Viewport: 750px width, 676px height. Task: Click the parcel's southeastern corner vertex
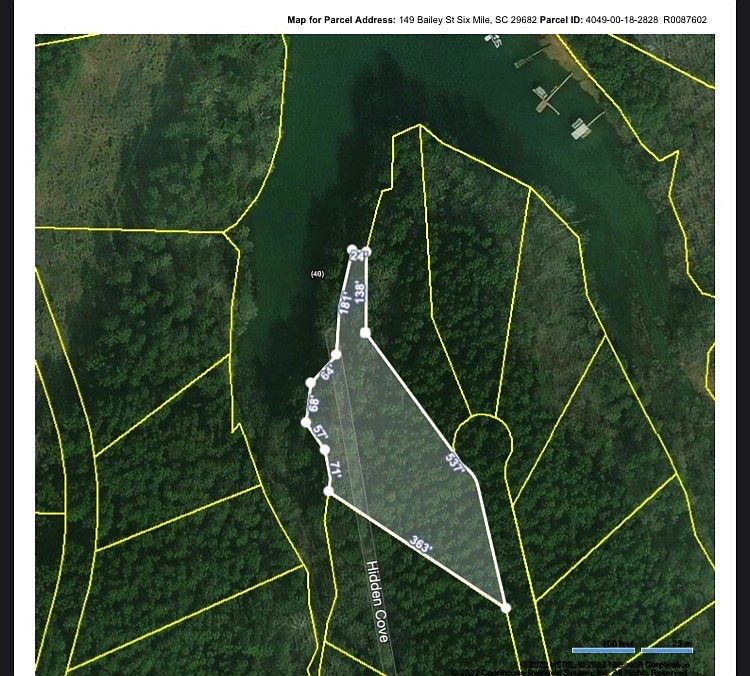coord(506,607)
